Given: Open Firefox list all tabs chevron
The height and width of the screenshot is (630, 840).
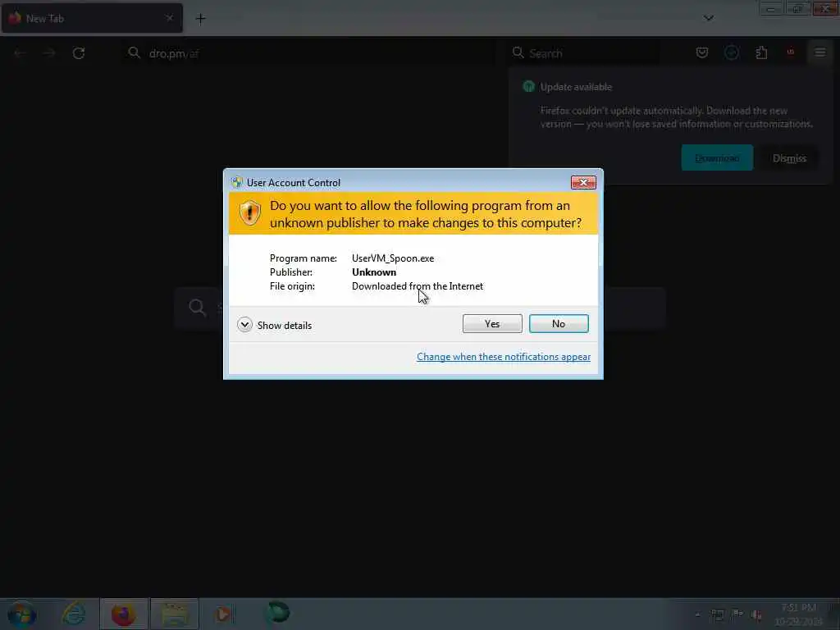Looking at the screenshot, I should pos(708,18).
